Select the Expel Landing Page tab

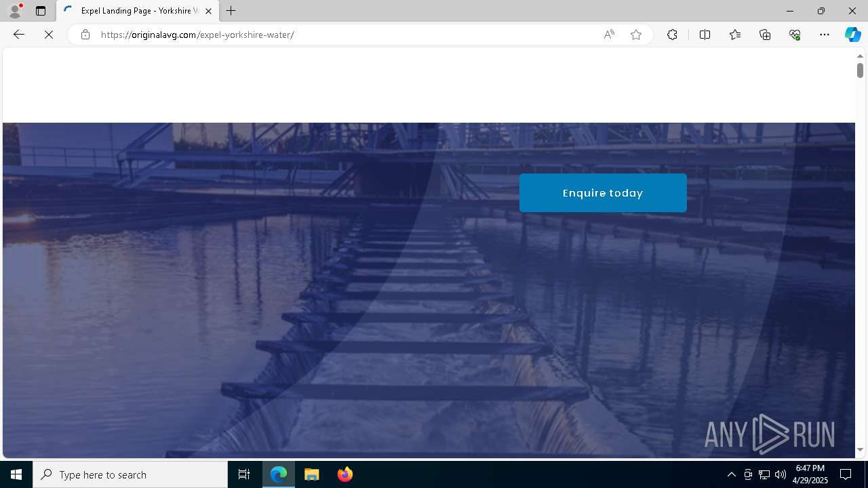pyautogui.click(x=138, y=11)
